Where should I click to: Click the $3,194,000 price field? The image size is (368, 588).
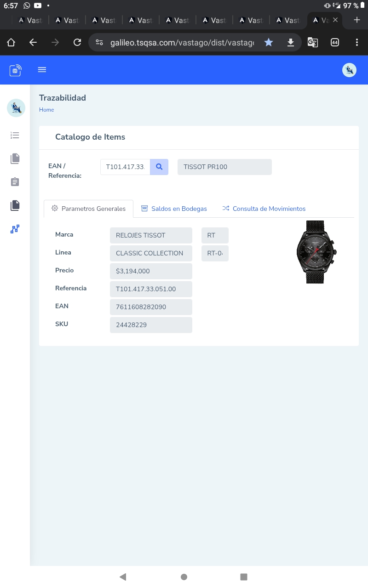[151, 271]
